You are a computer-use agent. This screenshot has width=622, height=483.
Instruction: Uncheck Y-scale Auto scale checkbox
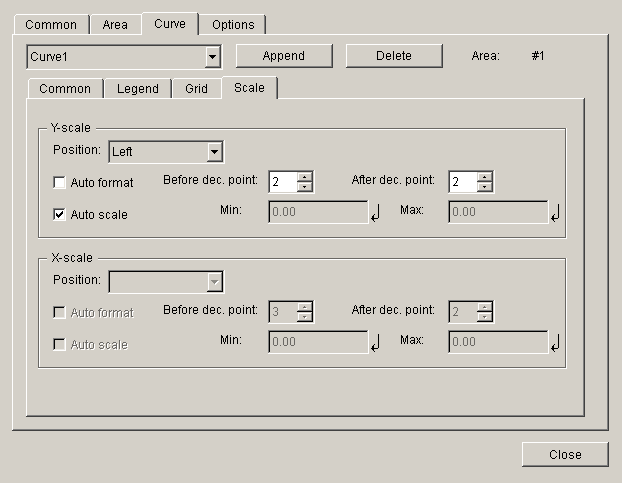(x=60, y=214)
